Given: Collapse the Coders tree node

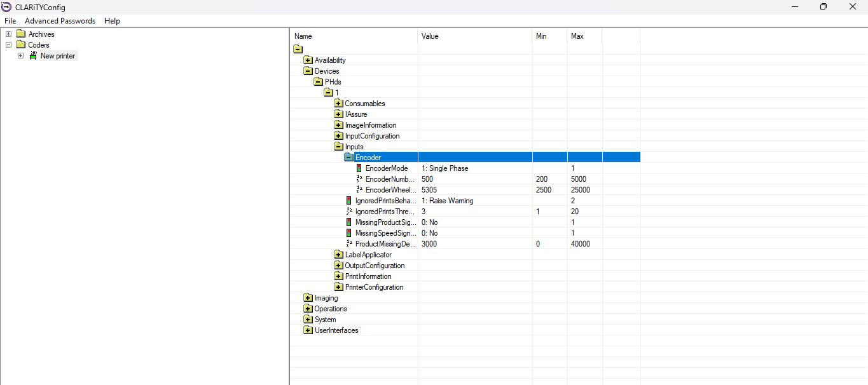Looking at the screenshot, I should pyautogui.click(x=8, y=45).
